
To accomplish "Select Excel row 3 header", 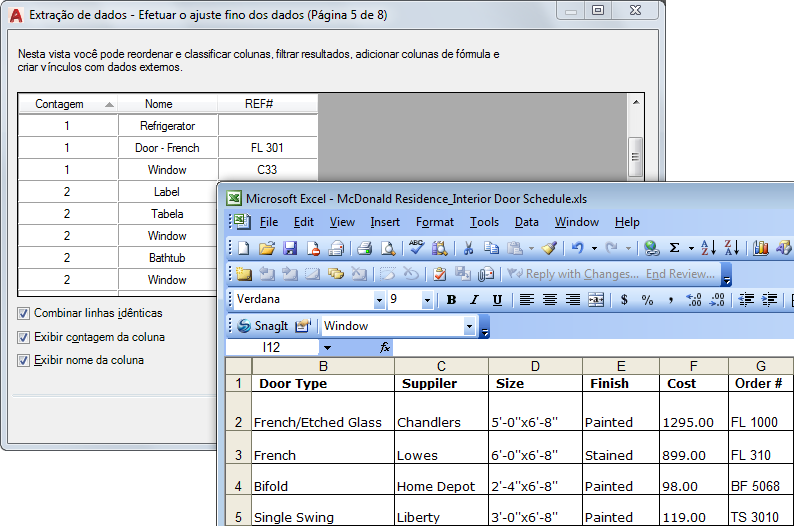I will 239,448.
